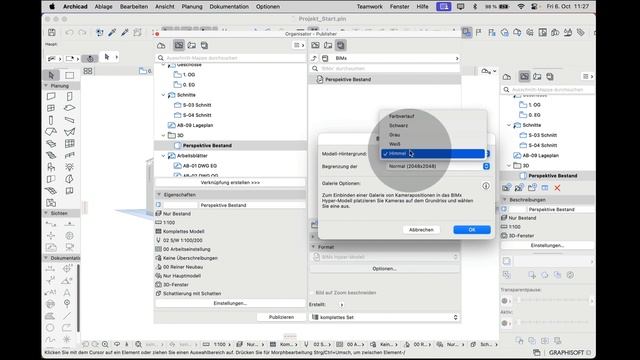The image size is (640, 360).
Task: Select 'AB-09 Lageplan' in Organizer tree
Action: 195,125
